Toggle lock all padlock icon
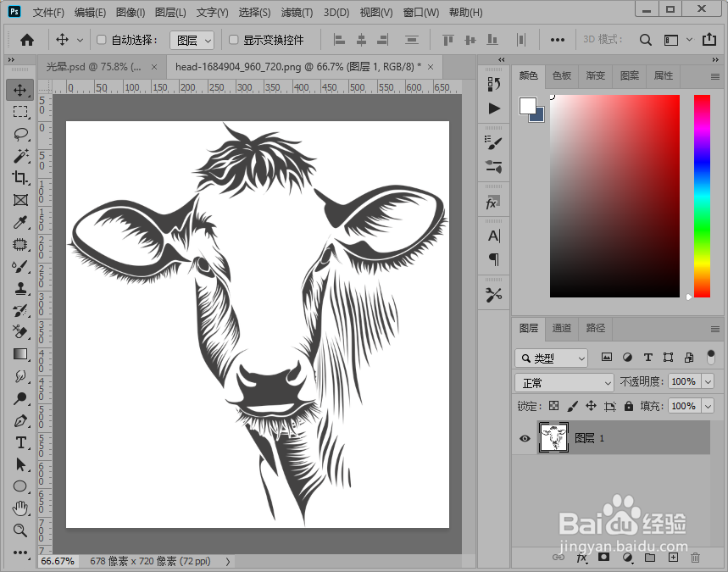The width and height of the screenshot is (728, 572). pos(629,406)
